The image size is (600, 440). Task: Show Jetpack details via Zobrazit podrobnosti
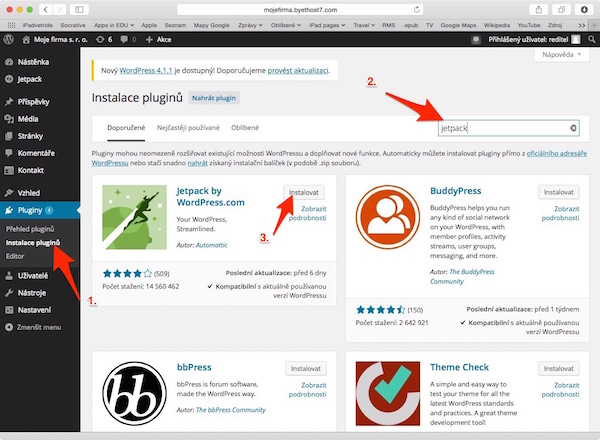coord(308,213)
